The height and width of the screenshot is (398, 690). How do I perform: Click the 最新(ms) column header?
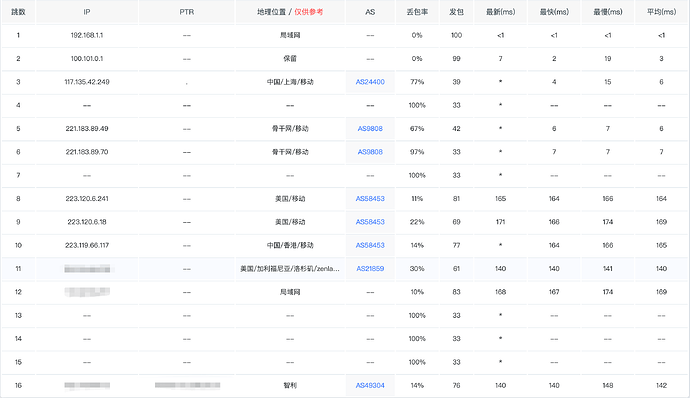pos(500,12)
